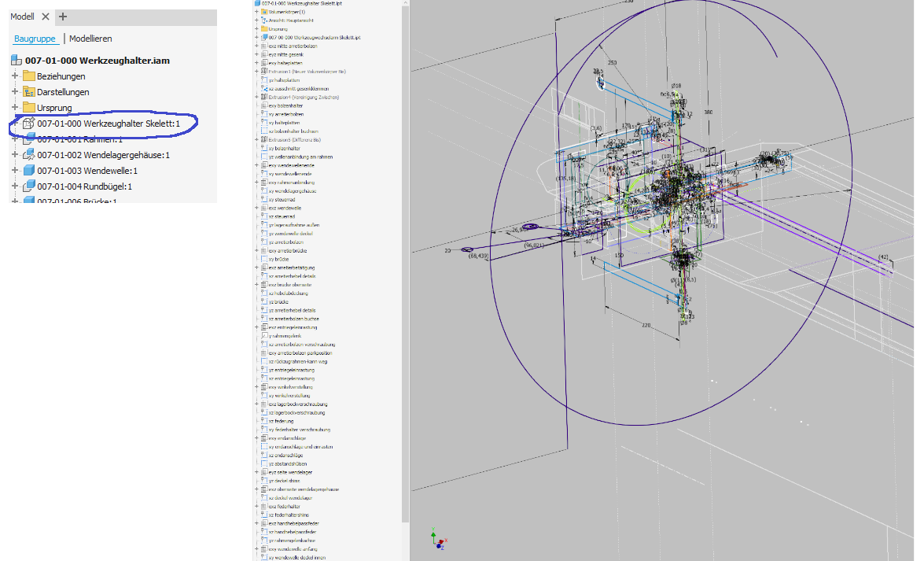This screenshot has width=924, height=561.
Task: Expand exz mitte arretierbolzen work plane
Action: 256,46
